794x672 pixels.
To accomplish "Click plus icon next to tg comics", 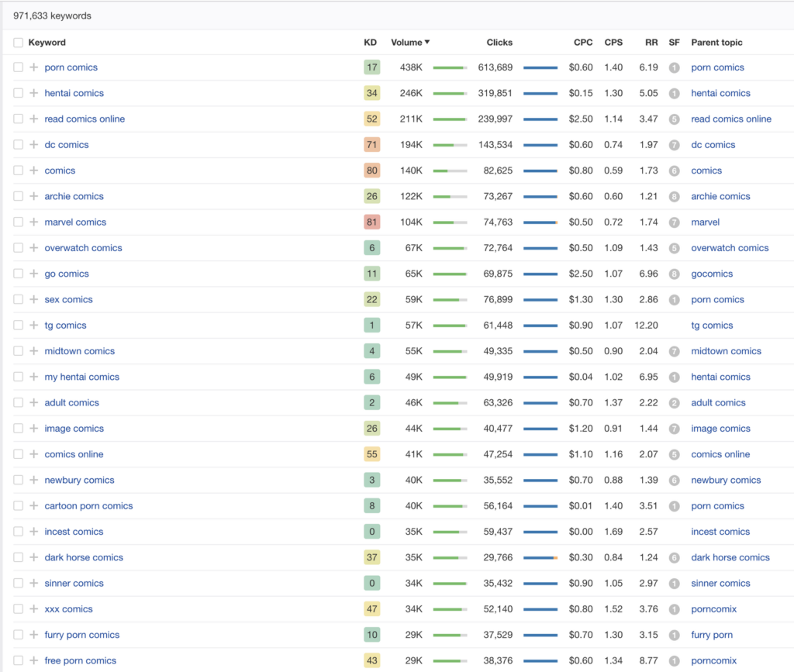I will click(x=34, y=326).
